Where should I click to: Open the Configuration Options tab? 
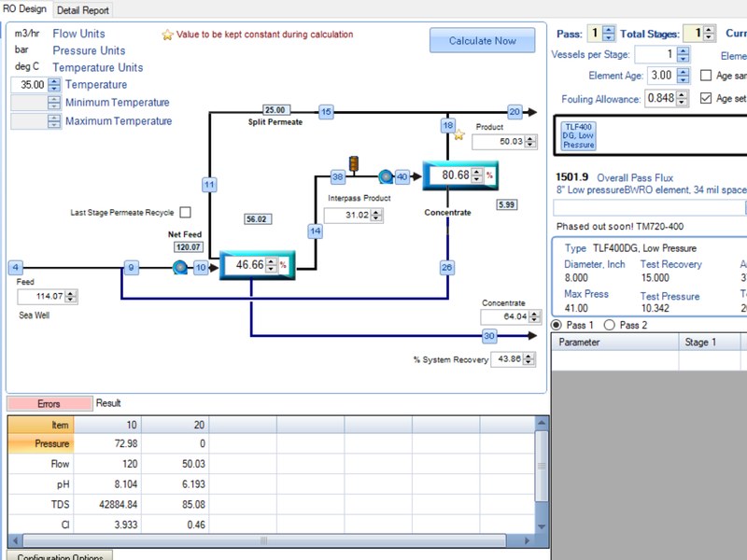(60, 556)
